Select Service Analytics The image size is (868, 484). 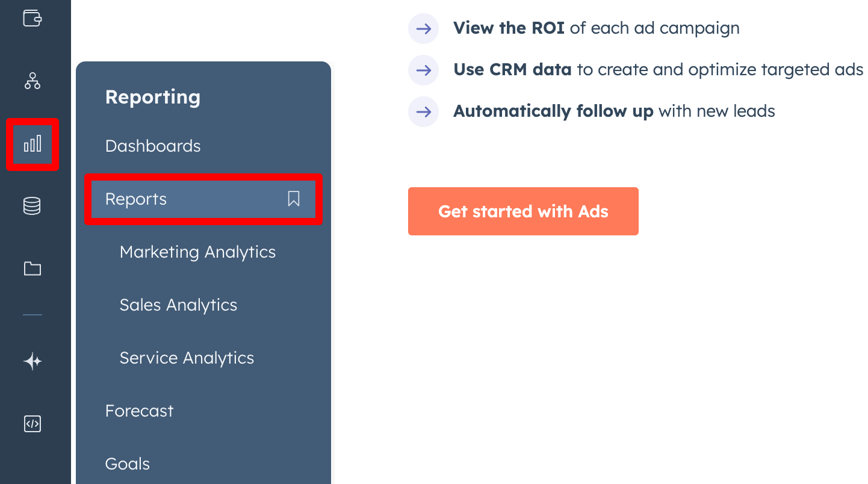point(187,358)
